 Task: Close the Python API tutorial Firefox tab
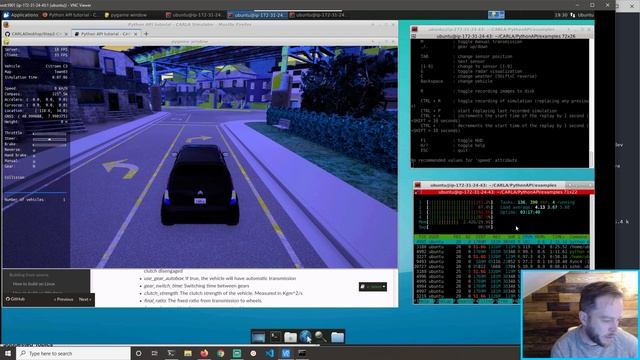[136, 34]
